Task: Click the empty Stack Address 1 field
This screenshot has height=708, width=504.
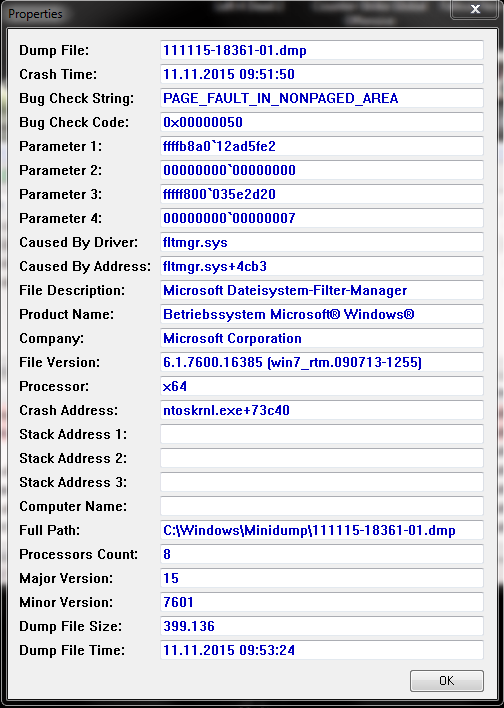Action: point(322,434)
